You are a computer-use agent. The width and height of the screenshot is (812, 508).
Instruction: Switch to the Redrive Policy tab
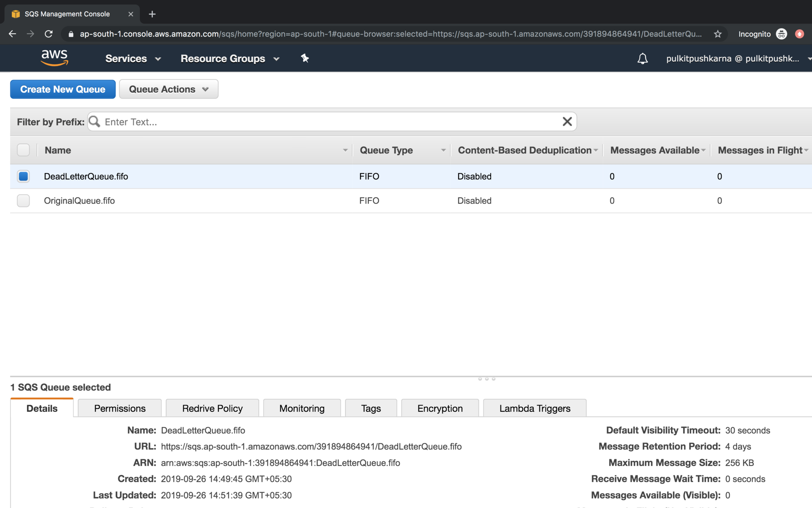pyautogui.click(x=212, y=408)
